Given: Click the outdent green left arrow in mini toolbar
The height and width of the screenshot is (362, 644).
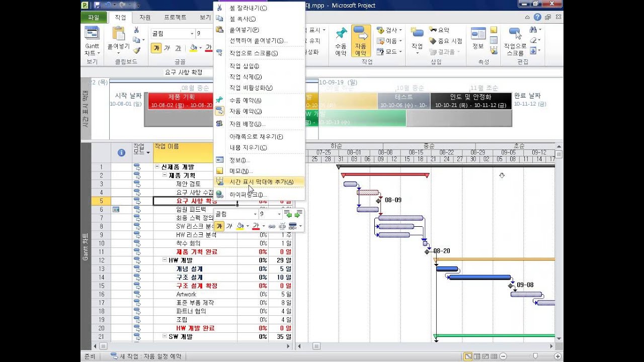Looking at the screenshot, I should (x=289, y=214).
